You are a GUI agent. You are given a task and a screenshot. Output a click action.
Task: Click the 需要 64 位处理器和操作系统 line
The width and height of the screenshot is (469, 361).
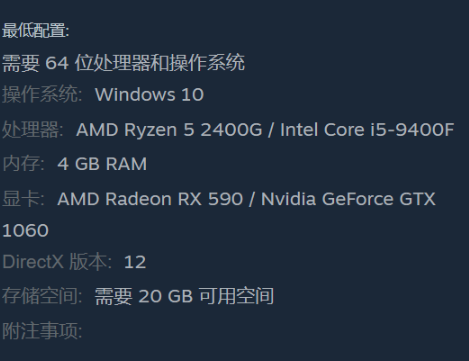click(124, 63)
